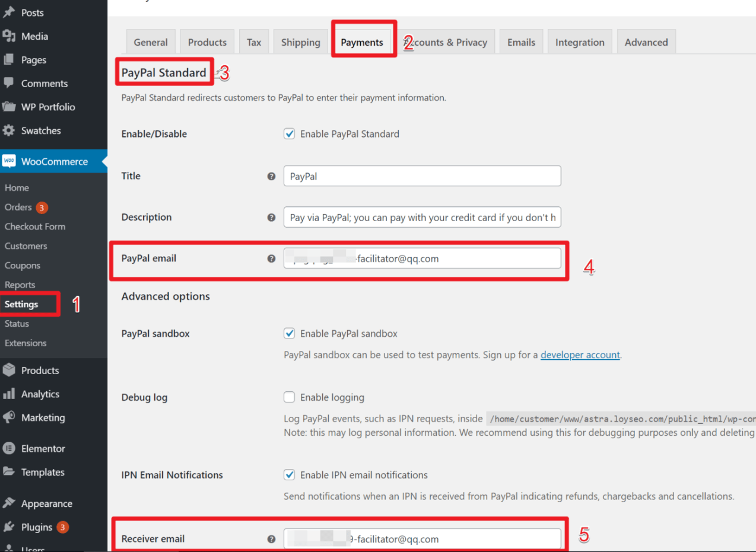Screen dimensions: 756x552
Task: Open the Advanced settings tab
Action: tap(646, 42)
